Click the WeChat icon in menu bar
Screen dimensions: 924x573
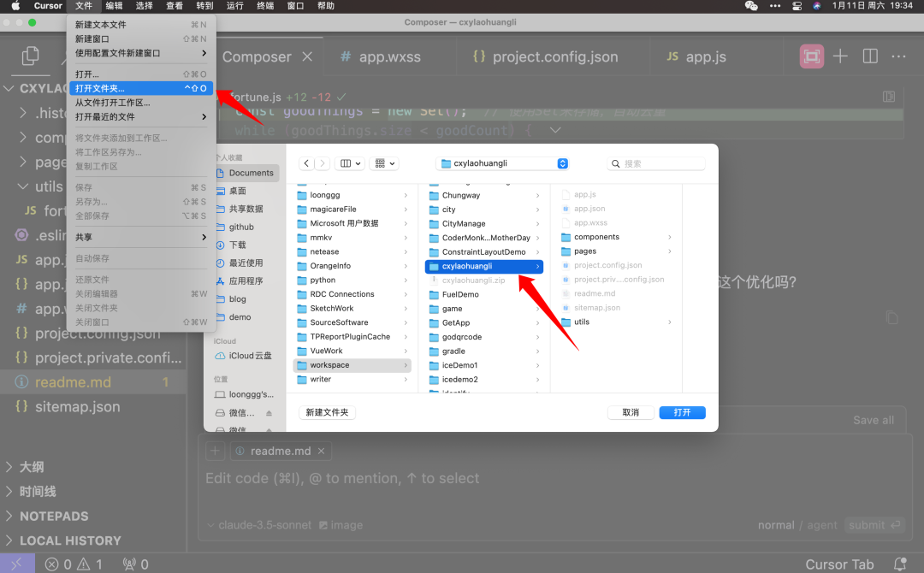click(751, 6)
